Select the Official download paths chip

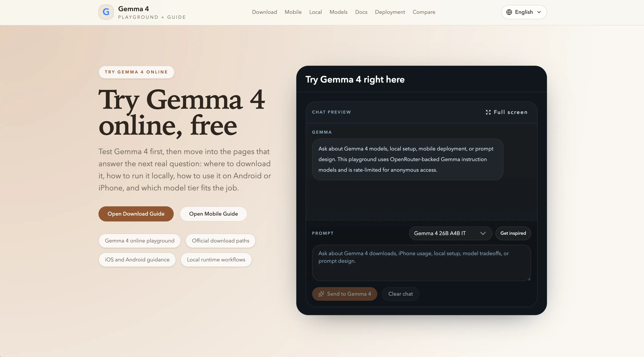click(220, 241)
